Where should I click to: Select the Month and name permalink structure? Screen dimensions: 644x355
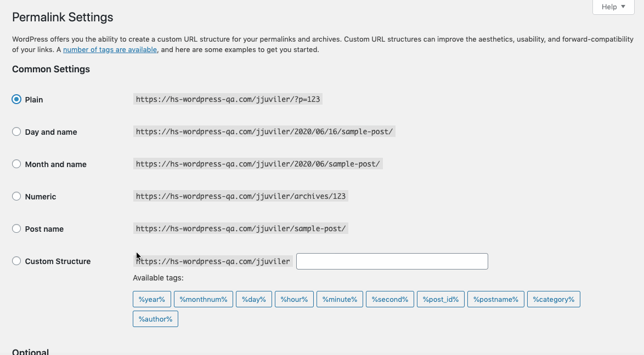pos(16,164)
